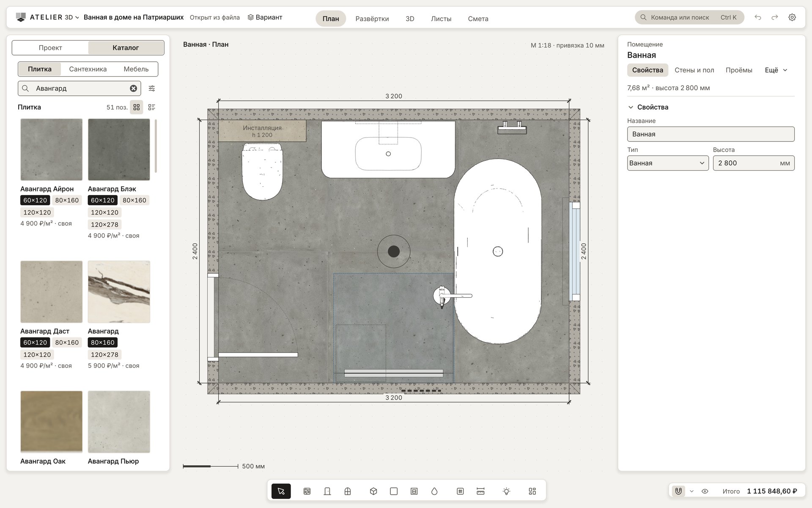Open snapping options chevron
The width and height of the screenshot is (812, 508).
coord(692,491)
